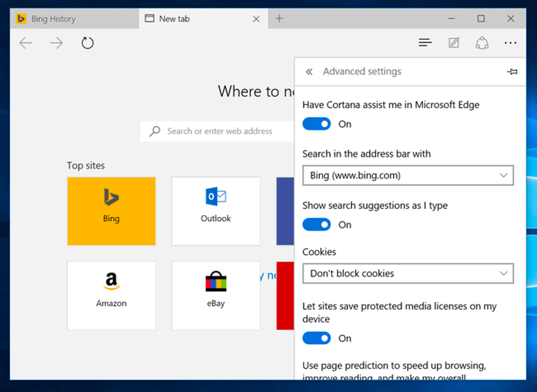This screenshot has width=537, height=392.
Task: Open the Share icon in toolbar
Action: (x=482, y=43)
